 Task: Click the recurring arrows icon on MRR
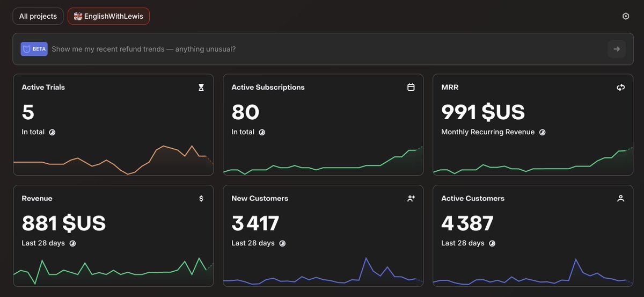(621, 87)
